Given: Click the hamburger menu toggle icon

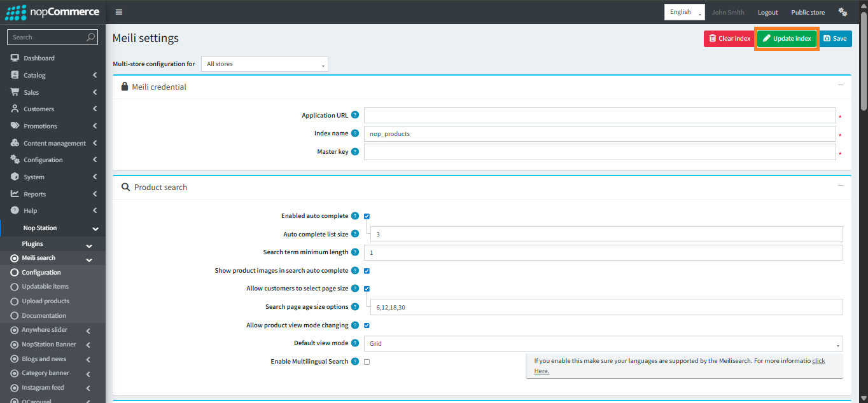Looking at the screenshot, I should (x=119, y=12).
